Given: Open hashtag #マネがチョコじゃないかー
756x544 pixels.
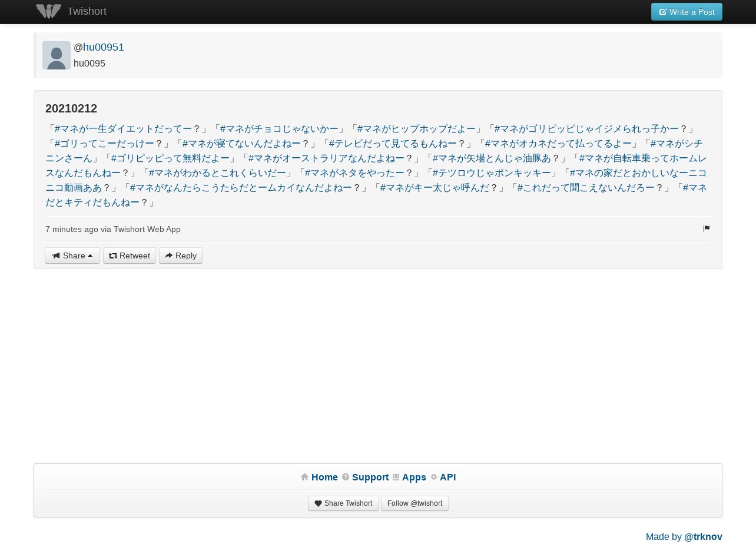Looking at the screenshot, I should (279, 129).
